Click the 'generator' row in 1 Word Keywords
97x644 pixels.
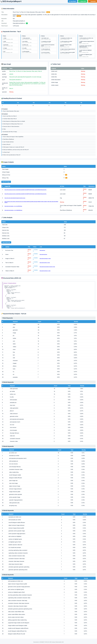click(48, 330)
